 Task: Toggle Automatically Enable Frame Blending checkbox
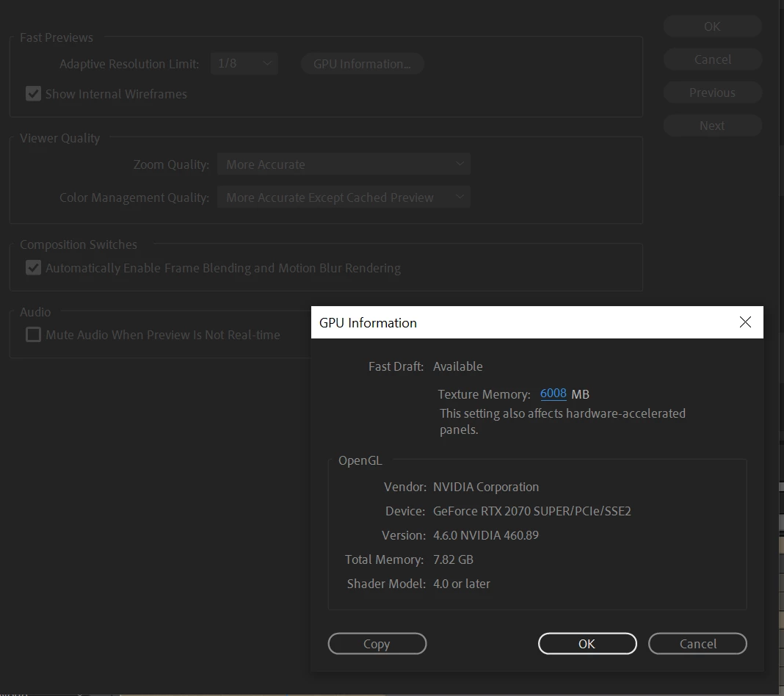(34, 268)
